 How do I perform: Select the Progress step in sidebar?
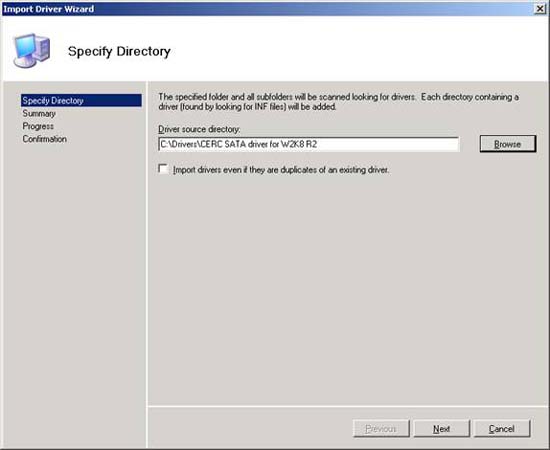point(38,126)
